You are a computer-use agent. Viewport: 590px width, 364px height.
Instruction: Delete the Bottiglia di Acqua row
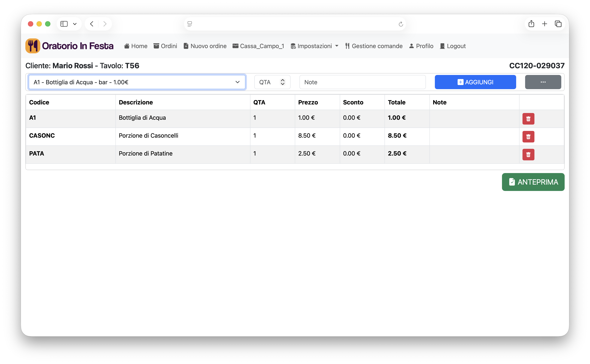pyautogui.click(x=528, y=119)
